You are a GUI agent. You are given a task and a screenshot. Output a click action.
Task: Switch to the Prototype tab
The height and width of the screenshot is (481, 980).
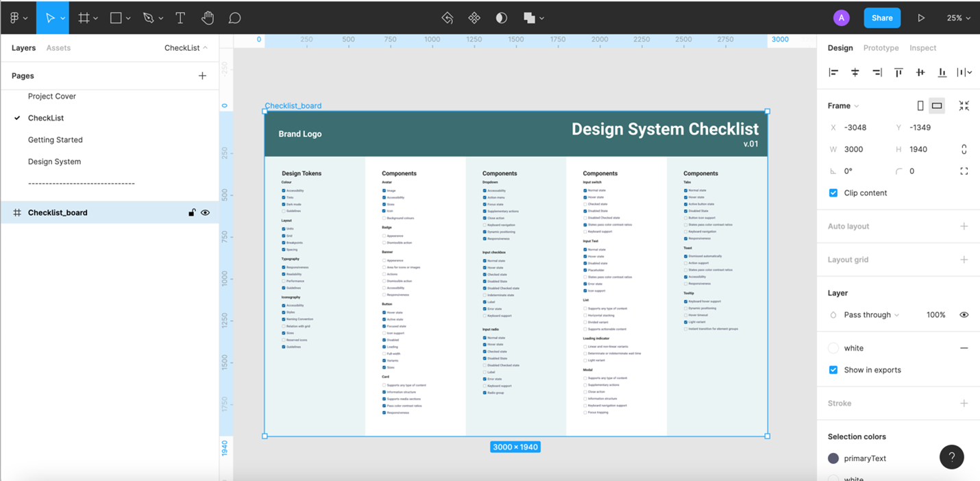[x=881, y=48]
